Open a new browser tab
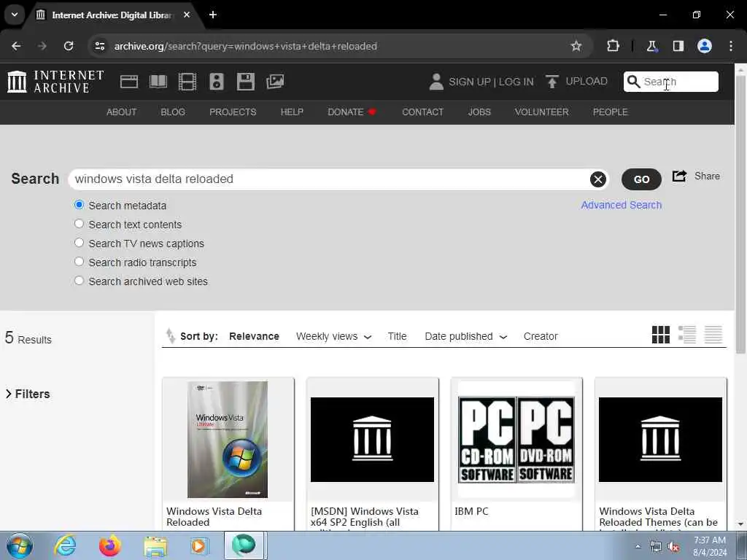The height and width of the screenshot is (560, 747). click(213, 15)
